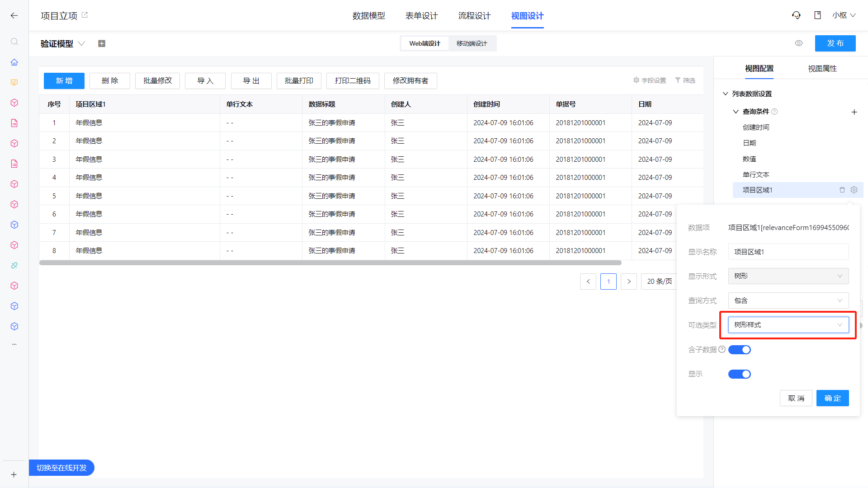This screenshot has width=868, height=488.
Task: Switch to 流程设计 tab
Action: (x=474, y=16)
